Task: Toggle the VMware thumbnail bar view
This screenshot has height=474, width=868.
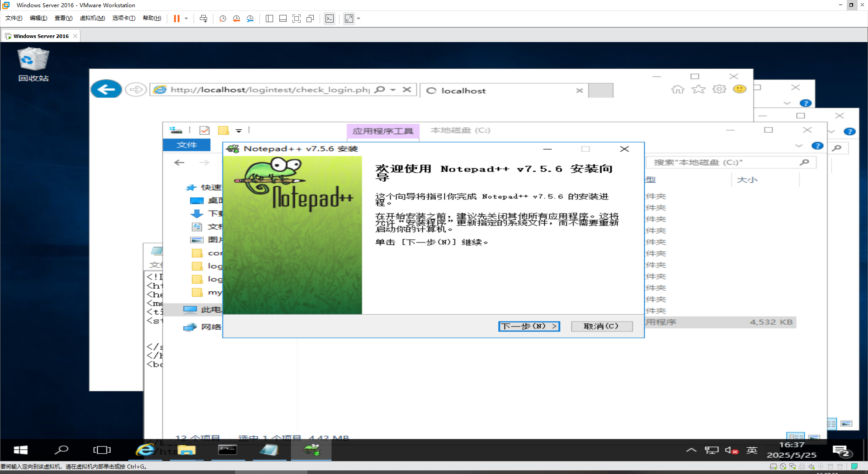Action: (283, 19)
